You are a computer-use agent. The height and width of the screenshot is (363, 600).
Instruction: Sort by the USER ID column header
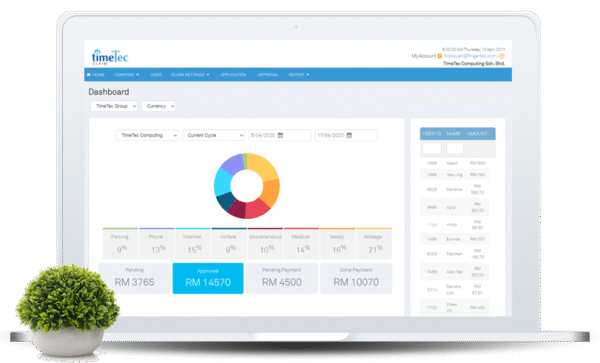tap(432, 134)
